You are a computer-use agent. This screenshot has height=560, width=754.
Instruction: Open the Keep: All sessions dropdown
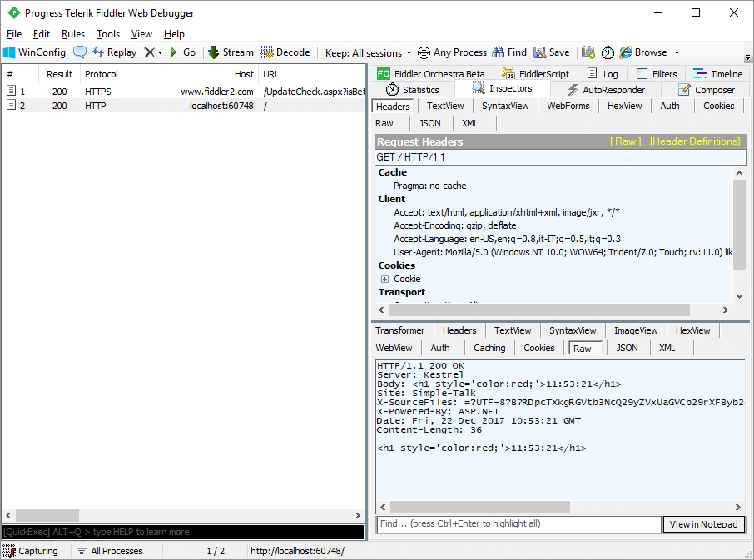coord(369,53)
